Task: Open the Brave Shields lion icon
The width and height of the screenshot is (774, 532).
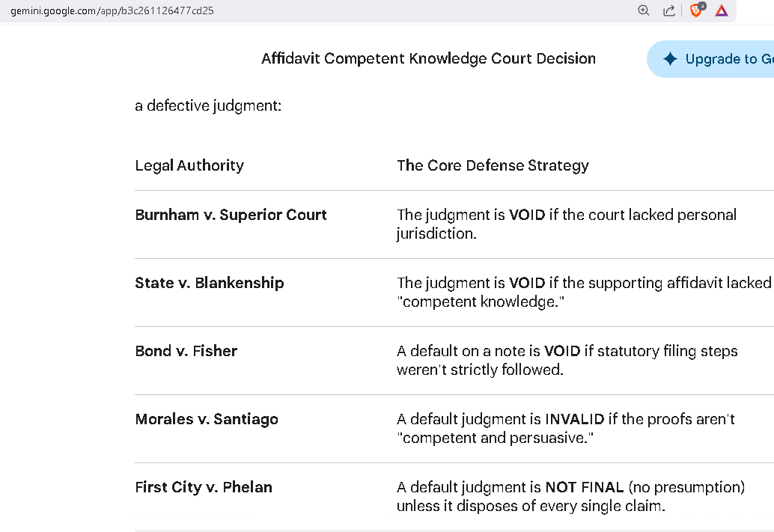Action: [696, 10]
